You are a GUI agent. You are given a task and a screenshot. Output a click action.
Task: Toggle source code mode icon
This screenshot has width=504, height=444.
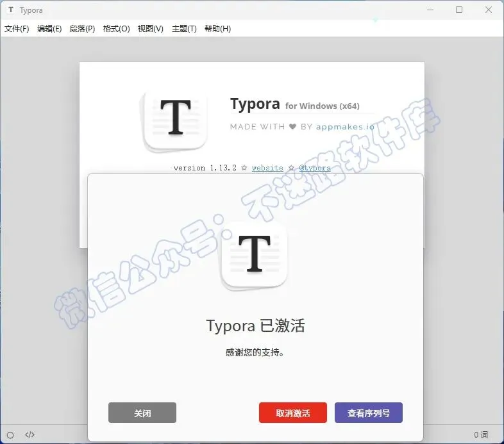pos(30,434)
